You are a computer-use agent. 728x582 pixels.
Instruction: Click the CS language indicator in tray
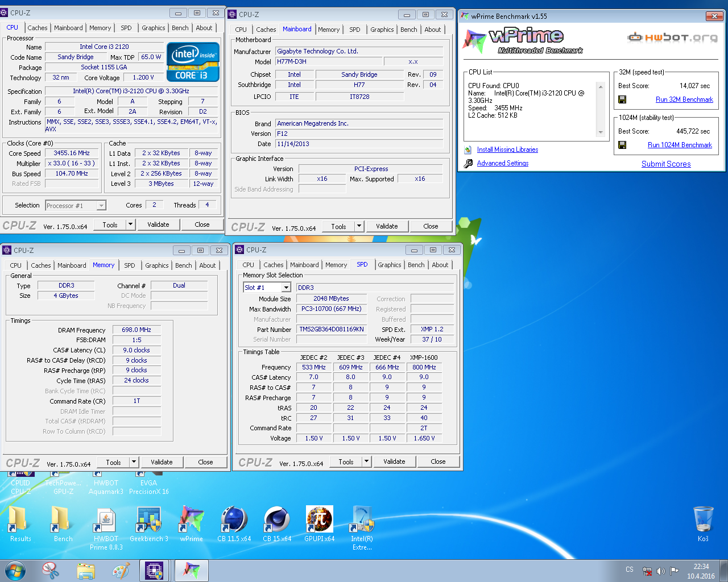click(x=630, y=569)
